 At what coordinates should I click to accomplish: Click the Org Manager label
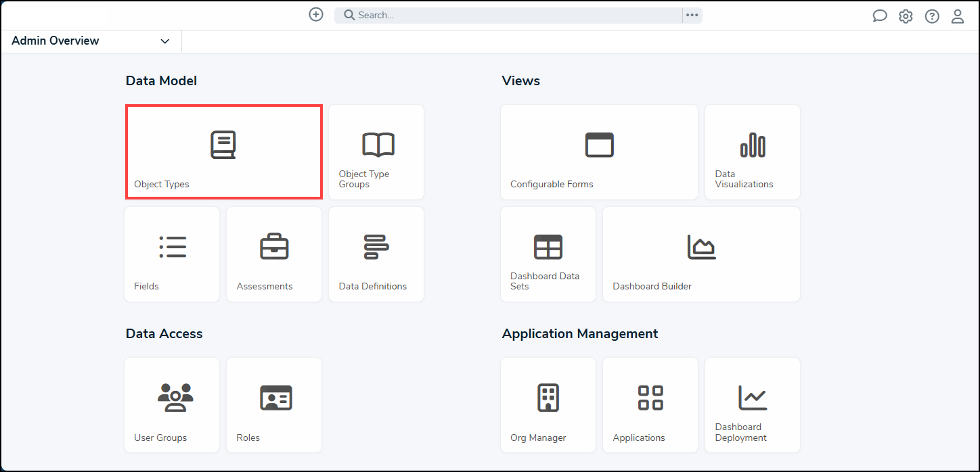pyautogui.click(x=538, y=438)
